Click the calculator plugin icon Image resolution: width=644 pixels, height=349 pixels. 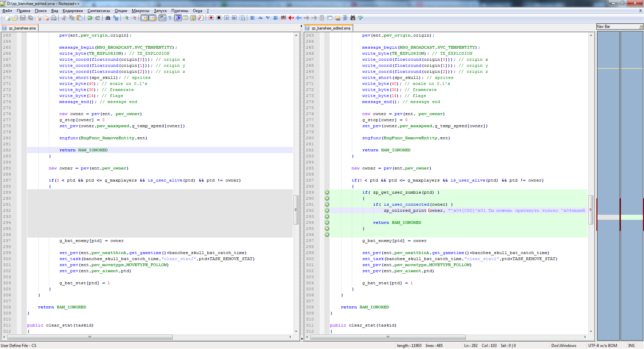tap(322, 18)
